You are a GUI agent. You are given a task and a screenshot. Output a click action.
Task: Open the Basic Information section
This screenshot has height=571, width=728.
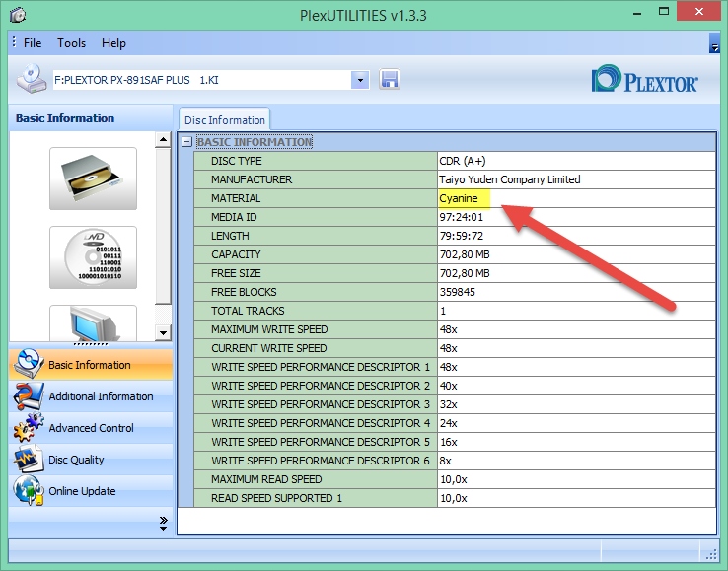[x=89, y=365]
